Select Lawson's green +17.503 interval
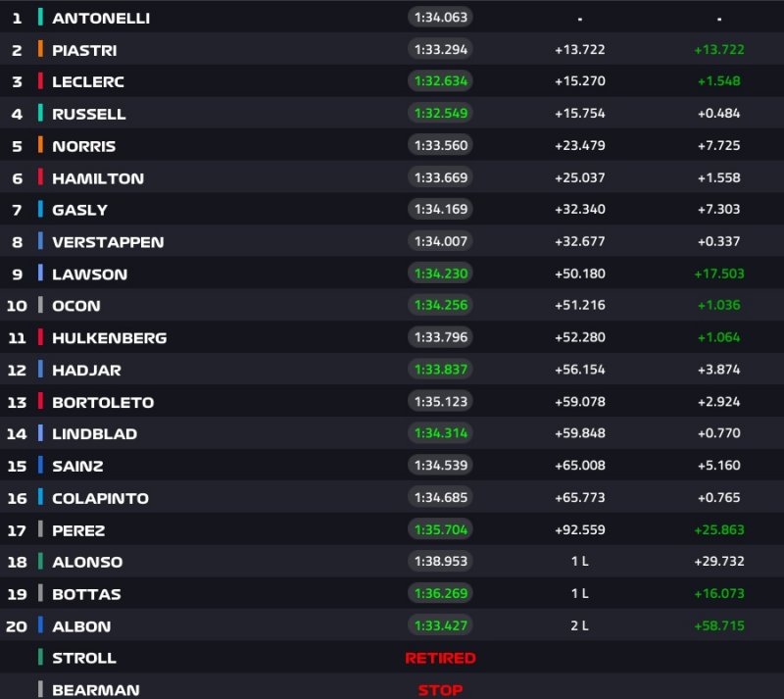Viewport: 784px width, 699px height. 719,274
